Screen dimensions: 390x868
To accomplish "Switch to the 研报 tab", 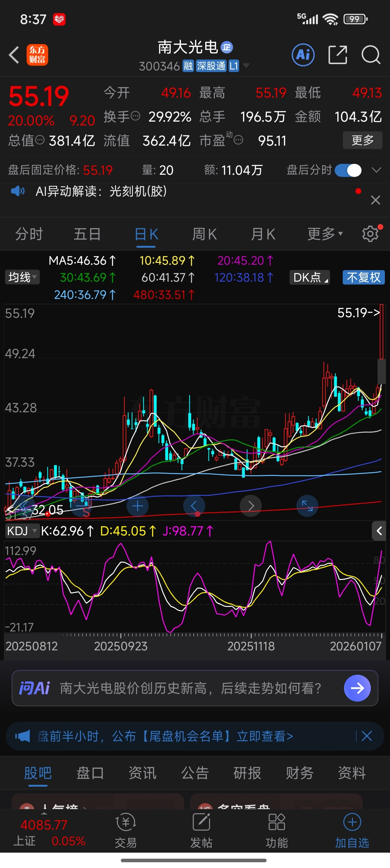I will coord(247,773).
